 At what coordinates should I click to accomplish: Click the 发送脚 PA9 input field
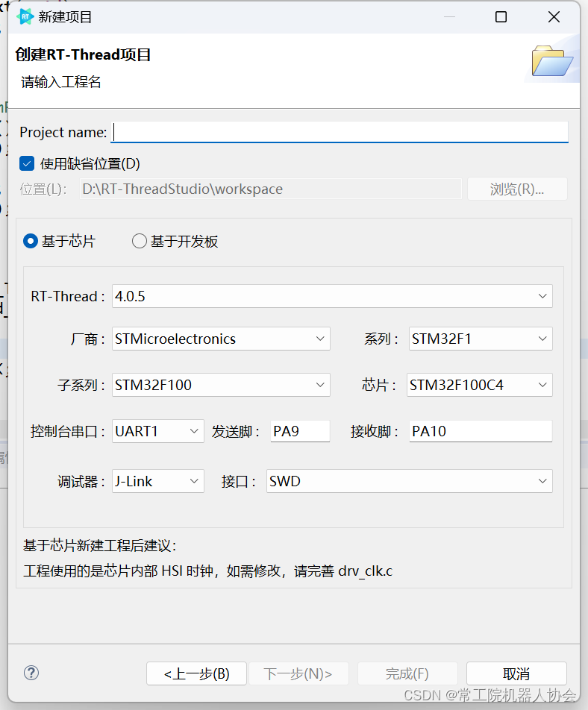point(300,431)
